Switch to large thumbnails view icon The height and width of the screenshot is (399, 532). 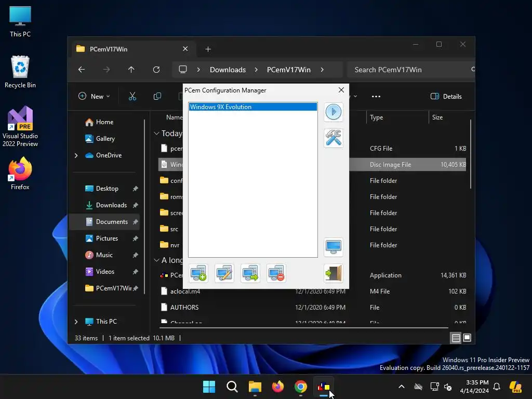[x=467, y=338]
